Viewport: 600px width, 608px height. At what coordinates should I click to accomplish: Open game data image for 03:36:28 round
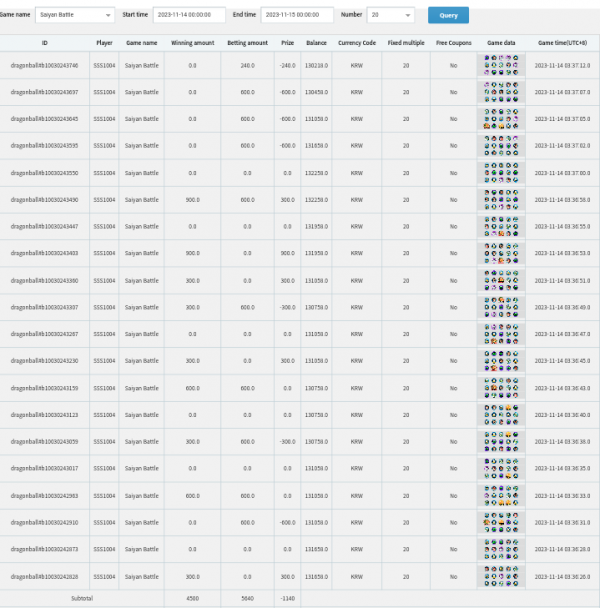coord(501,549)
